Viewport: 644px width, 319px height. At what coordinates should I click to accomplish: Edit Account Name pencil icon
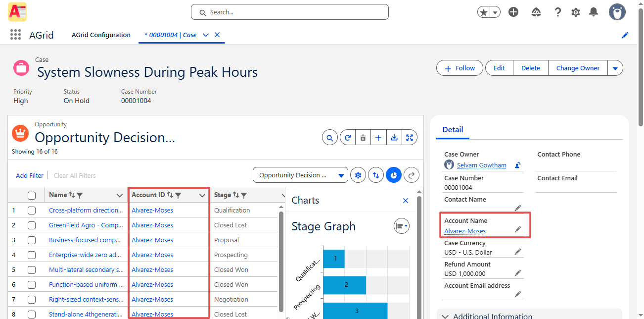click(x=518, y=229)
